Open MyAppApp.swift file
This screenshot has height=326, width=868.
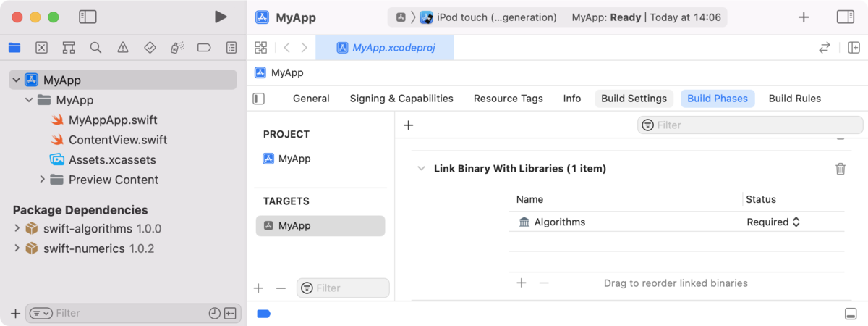point(113,120)
